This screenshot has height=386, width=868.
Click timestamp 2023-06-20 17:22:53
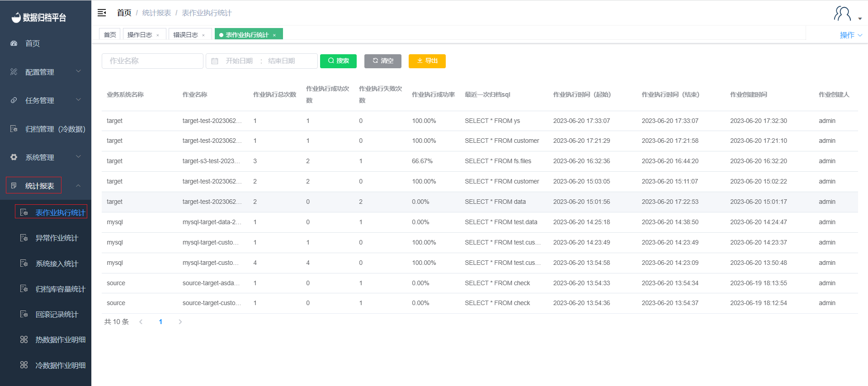pyautogui.click(x=670, y=202)
